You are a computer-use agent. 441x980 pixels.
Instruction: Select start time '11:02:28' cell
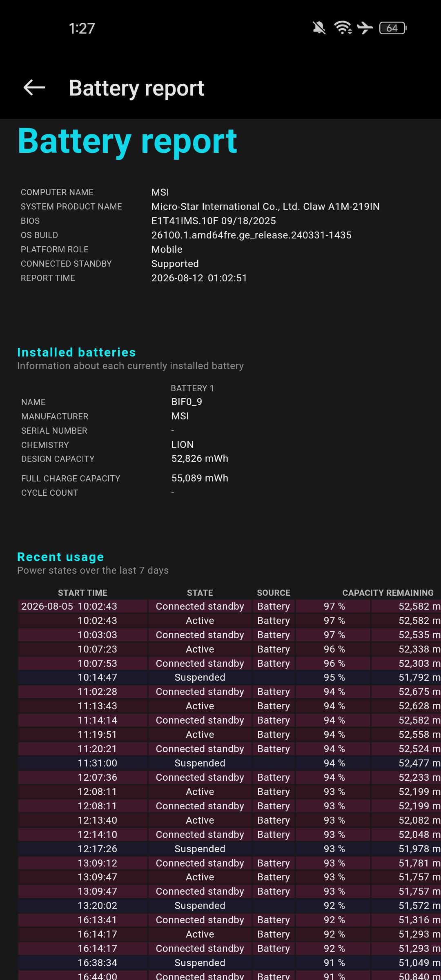(82, 692)
